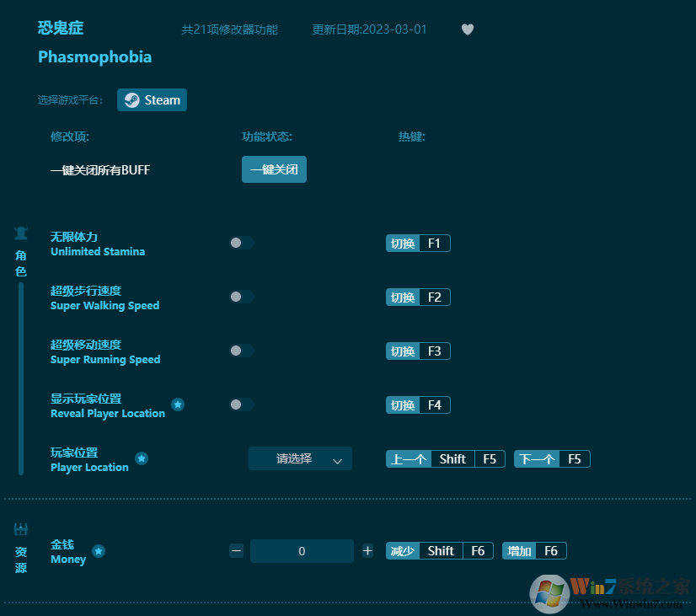This screenshot has height=616, width=696.
Task: Click the 减少 Shift F6 hotkey
Action: click(x=440, y=551)
